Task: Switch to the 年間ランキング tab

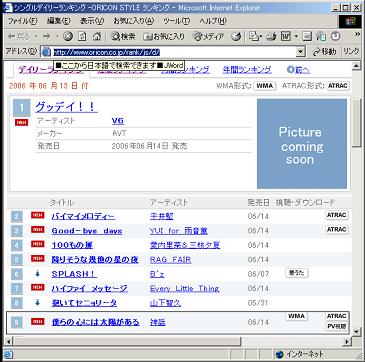Action: click(247, 70)
